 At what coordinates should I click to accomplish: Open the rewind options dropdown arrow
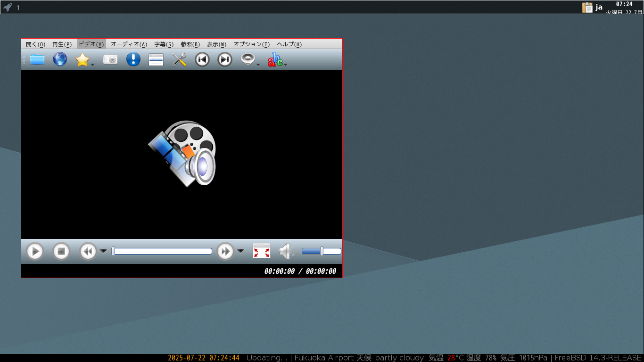103,251
